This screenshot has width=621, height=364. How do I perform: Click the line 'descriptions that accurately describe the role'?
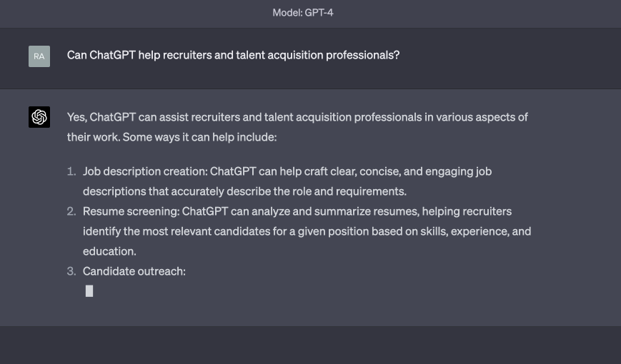click(x=244, y=191)
